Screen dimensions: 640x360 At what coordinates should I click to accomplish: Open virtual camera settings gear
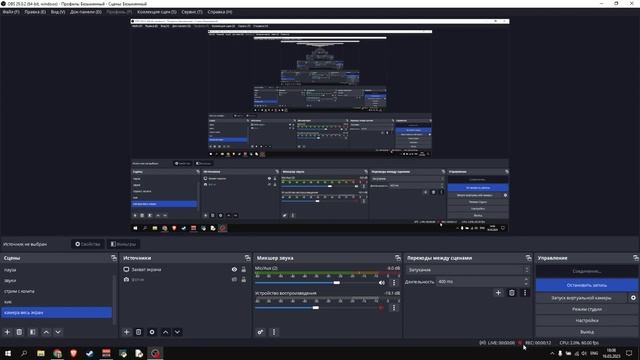[633, 298]
